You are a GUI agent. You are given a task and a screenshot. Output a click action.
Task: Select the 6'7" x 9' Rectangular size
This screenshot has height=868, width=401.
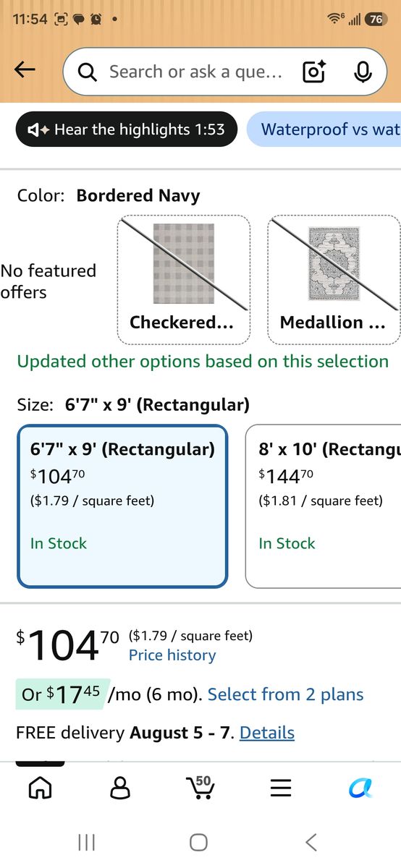pyautogui.click(x=122, y=506)
